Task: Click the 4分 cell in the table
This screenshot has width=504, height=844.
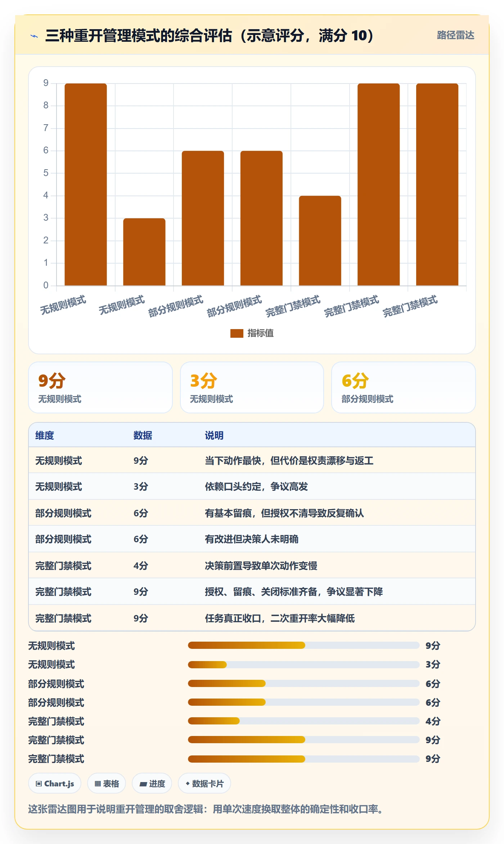Action: coord(141,566)
